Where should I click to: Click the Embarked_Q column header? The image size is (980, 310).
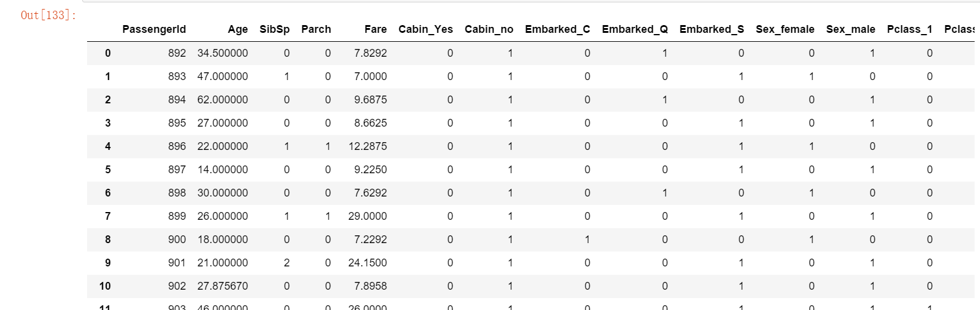tap(635, 29)
